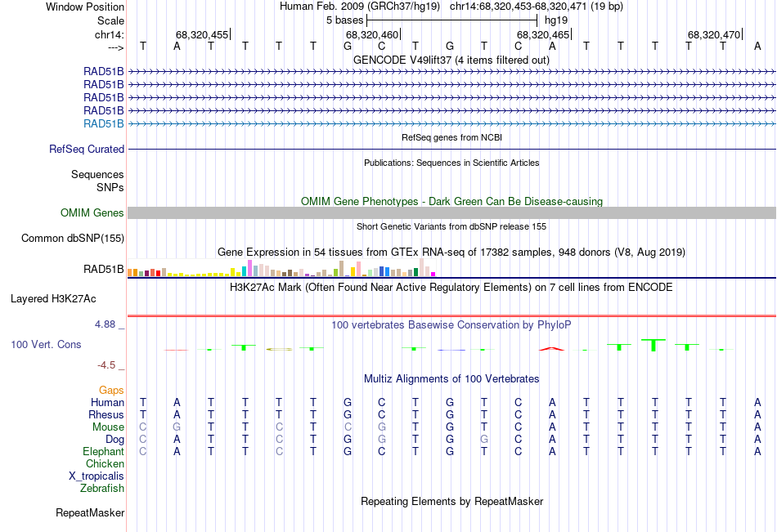
Task: Select the Elephant alignment row label
Action: (104, 451)
